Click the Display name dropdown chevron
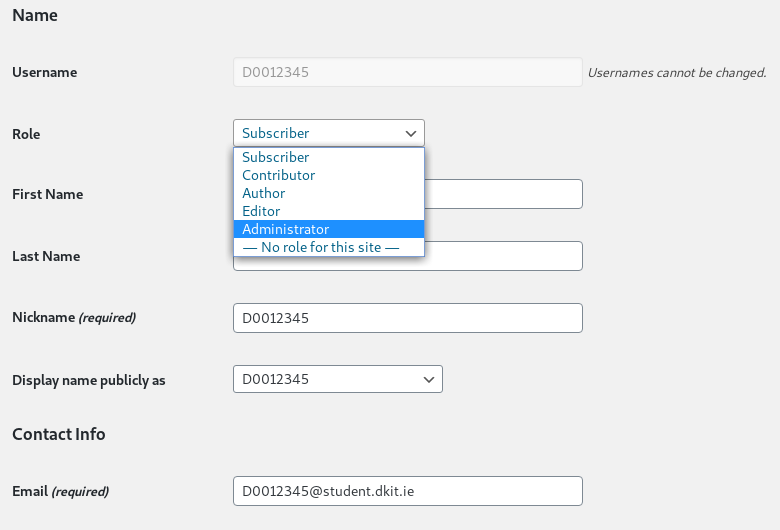Screen dimensions: 780x530 (428, 380)
